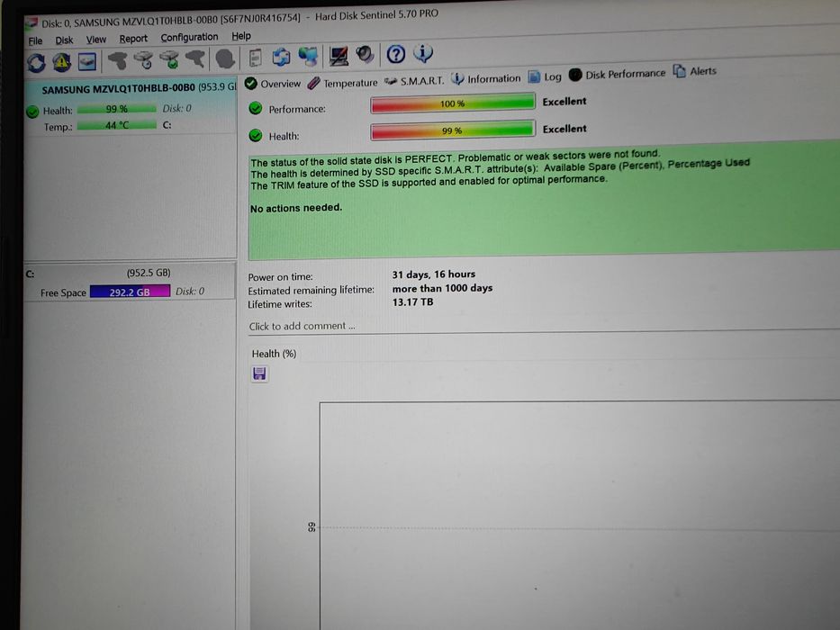840x630 pixels.
Task: Click the disk with clock toolbar icon
Action: click(x=143, y=60)
